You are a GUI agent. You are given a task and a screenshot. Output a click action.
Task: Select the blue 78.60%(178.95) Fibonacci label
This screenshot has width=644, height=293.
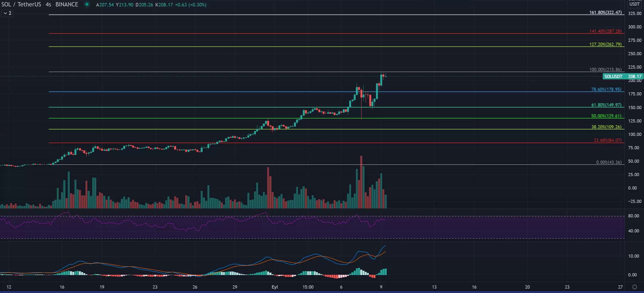pyautogui.click(x=606, y=89)
